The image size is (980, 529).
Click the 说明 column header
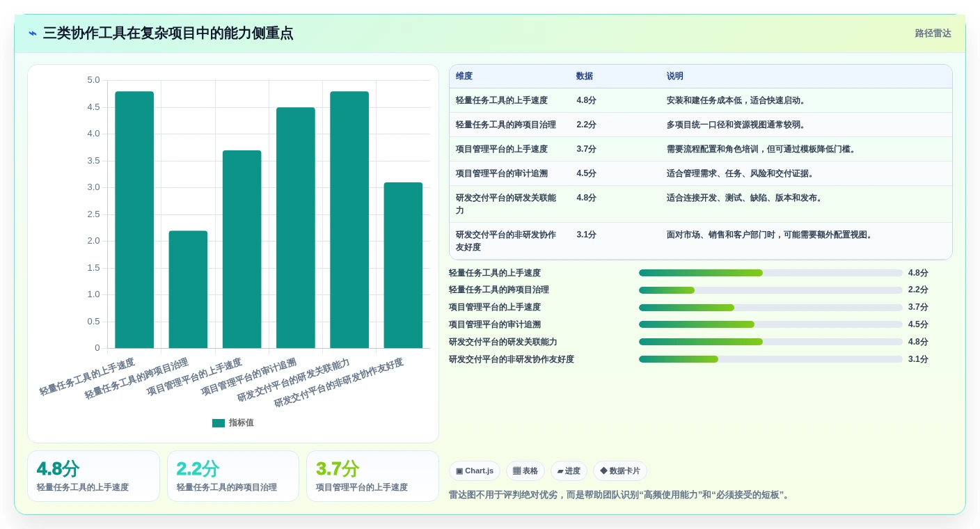pyautogui.click(x=675, y=77)
